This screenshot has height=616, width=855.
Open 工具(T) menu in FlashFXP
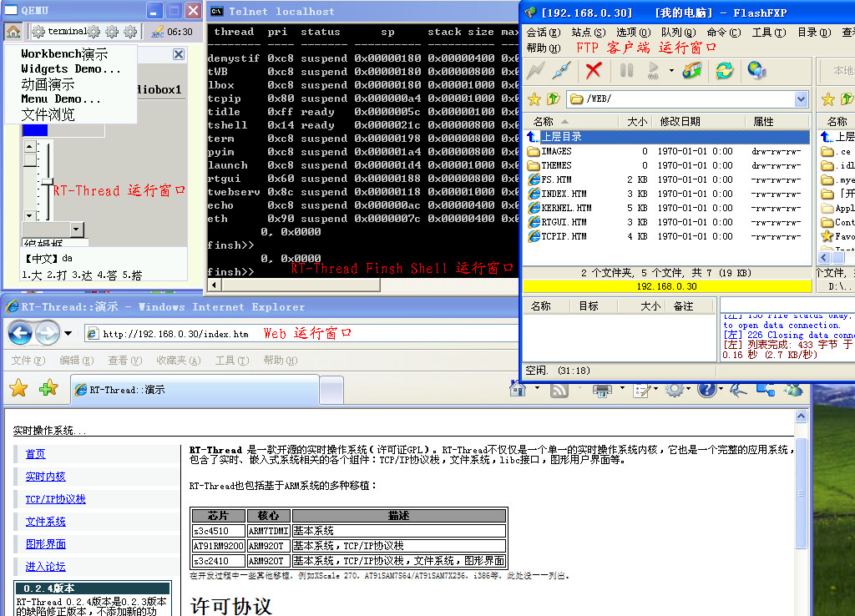(x=769, y=33)
